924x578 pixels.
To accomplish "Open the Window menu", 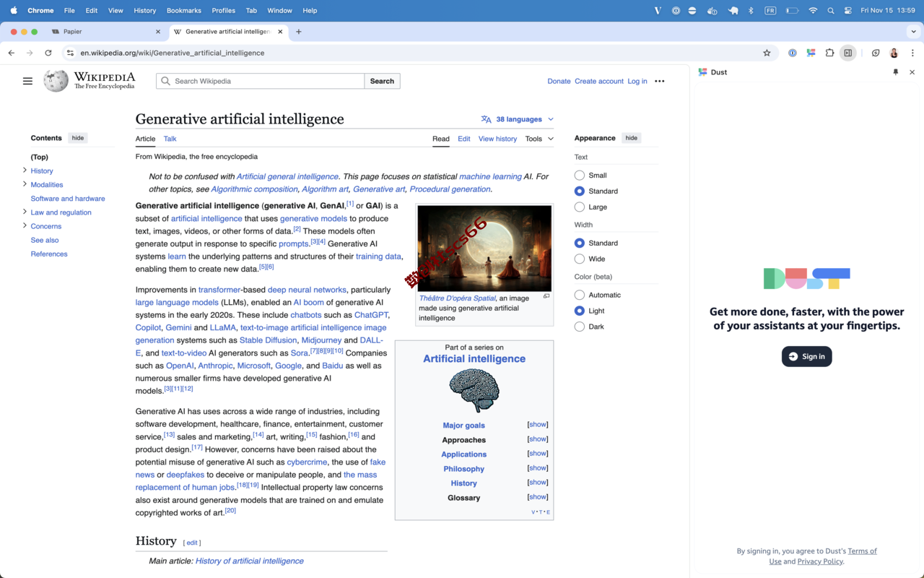I will 279,11.
